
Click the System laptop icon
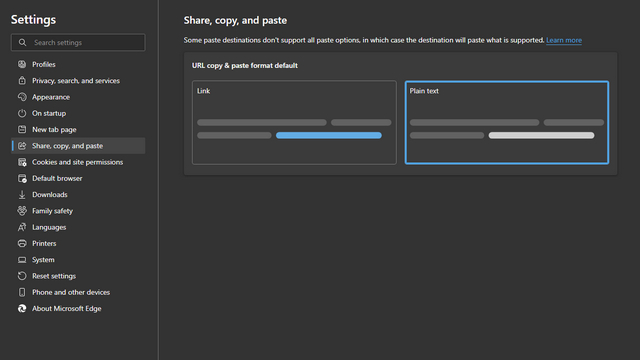22,260
